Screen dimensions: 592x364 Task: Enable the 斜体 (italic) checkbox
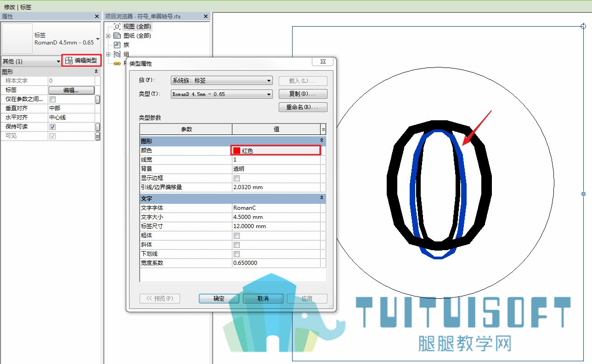tap(237, 245)
